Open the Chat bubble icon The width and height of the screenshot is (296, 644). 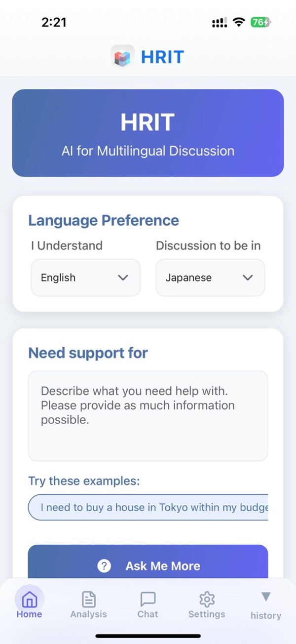(148, 599)
